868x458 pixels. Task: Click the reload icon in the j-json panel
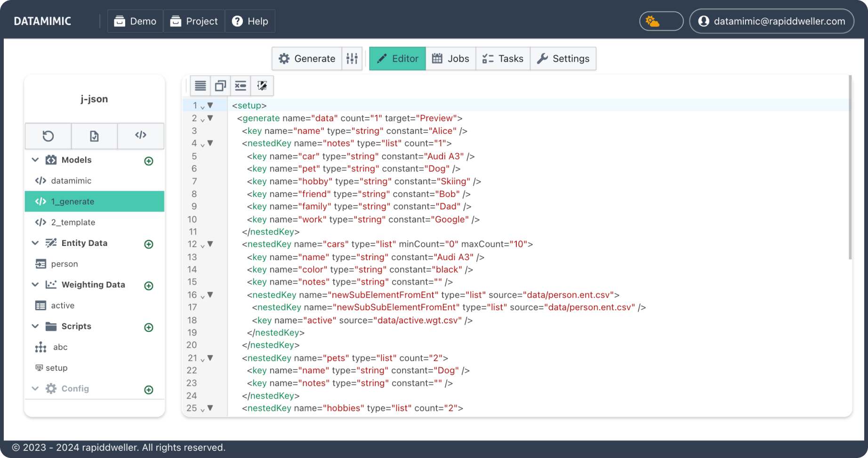point(48,136)
